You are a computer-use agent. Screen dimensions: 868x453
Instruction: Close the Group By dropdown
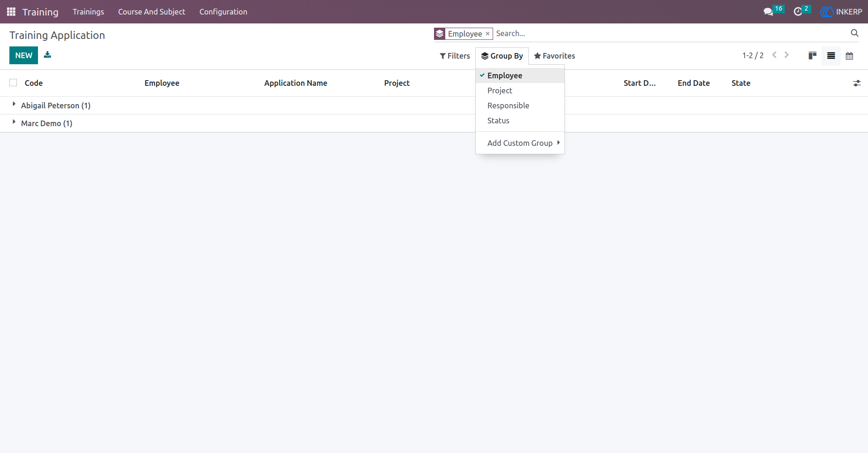(502, 56)
